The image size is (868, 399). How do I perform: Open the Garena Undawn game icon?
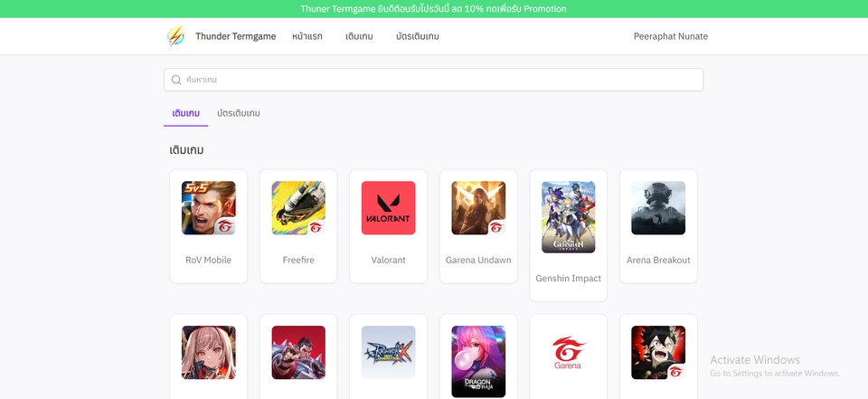pos(478,208)
